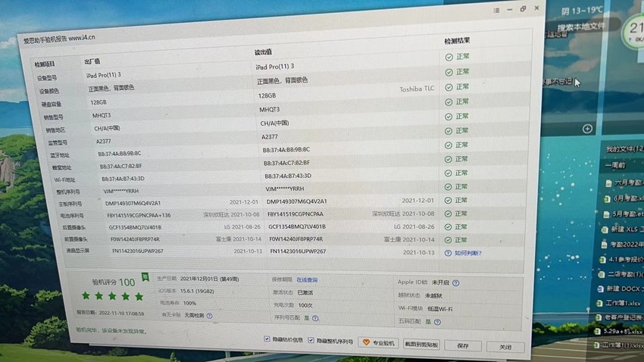The width and height of the screenshot is (644, 362).
Task: Click the iOS版本 15.6.1 (19G82) value
Action: point(197,292)
